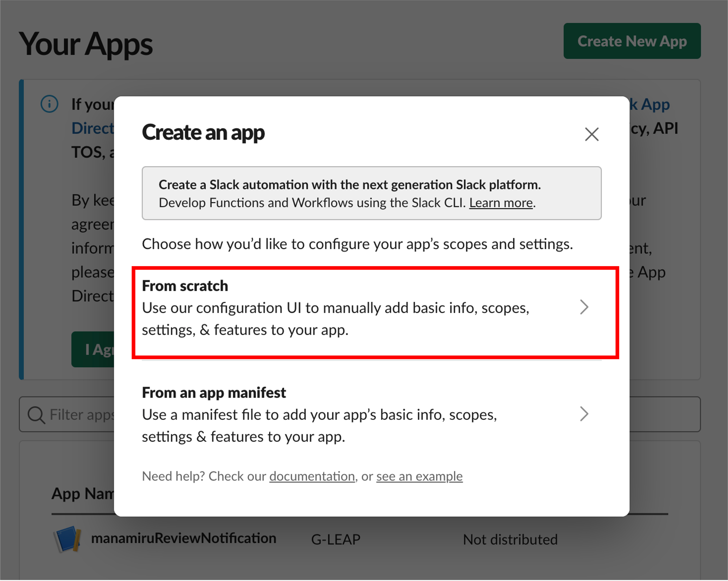Click the From an app manifest chevron

pos(584,414)
